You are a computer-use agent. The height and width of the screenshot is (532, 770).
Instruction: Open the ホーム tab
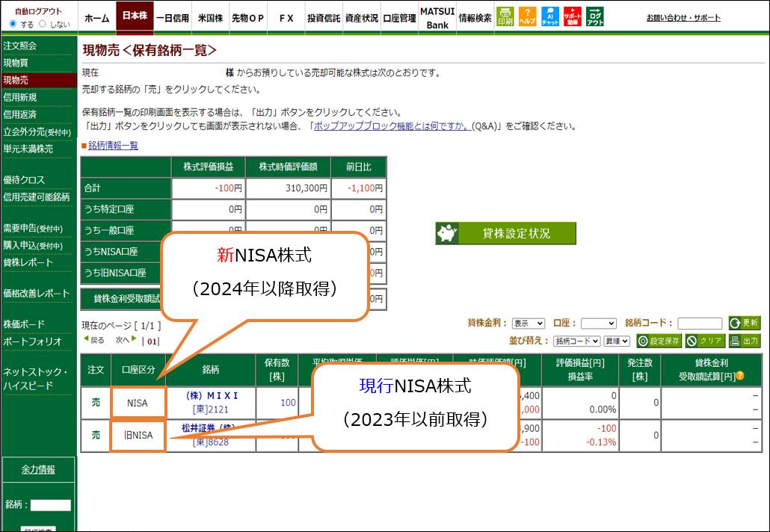(96, 18)
